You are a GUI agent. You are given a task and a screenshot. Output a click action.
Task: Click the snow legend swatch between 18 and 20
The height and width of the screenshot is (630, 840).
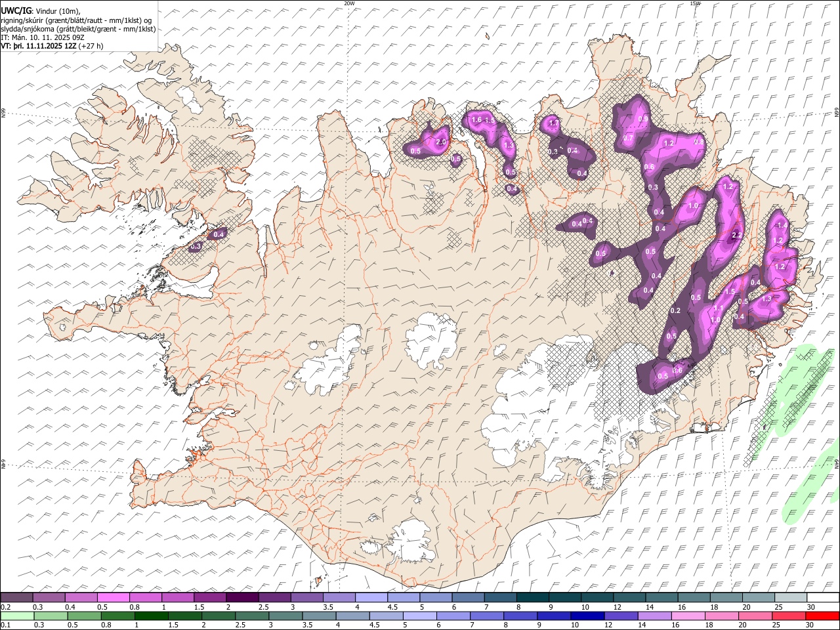[726, 597]
